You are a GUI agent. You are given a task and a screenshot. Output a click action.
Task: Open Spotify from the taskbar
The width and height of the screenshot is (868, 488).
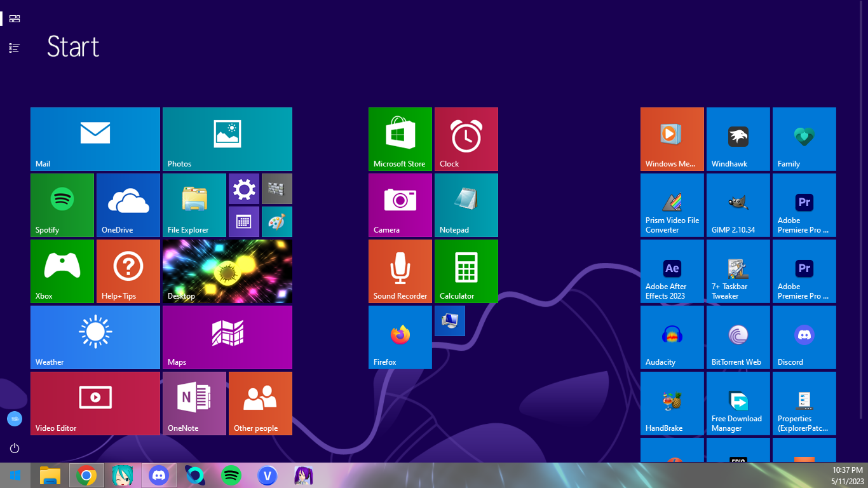click(x=231, y=475)
